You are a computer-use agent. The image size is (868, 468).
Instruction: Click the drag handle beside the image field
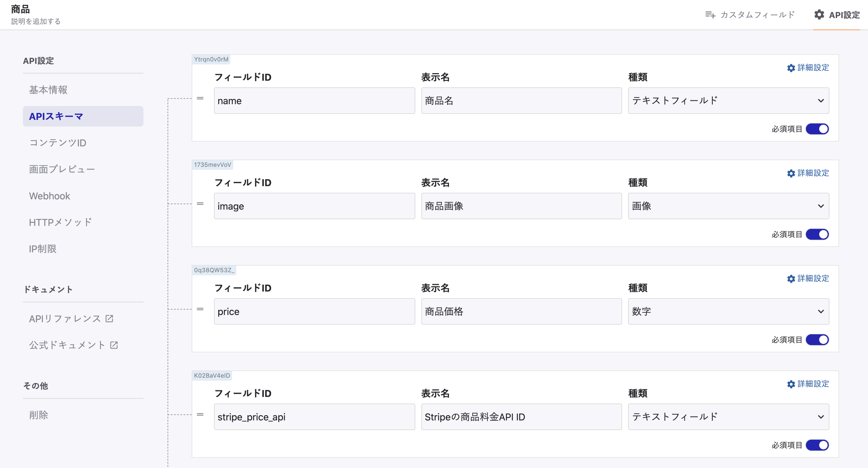[x=200, y=204]
